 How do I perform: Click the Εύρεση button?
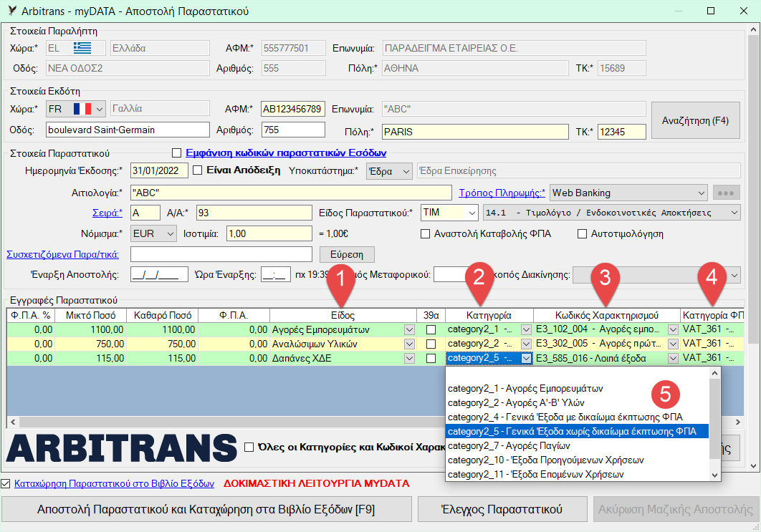pos(347,255)
